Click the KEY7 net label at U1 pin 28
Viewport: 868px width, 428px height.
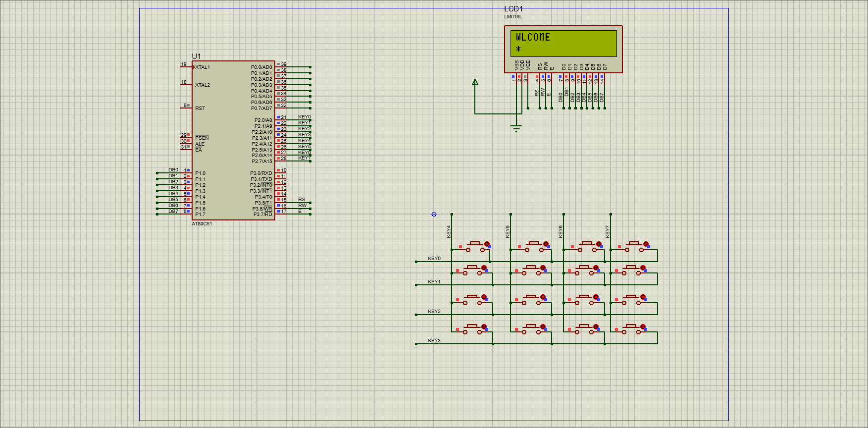pos(305,158)
